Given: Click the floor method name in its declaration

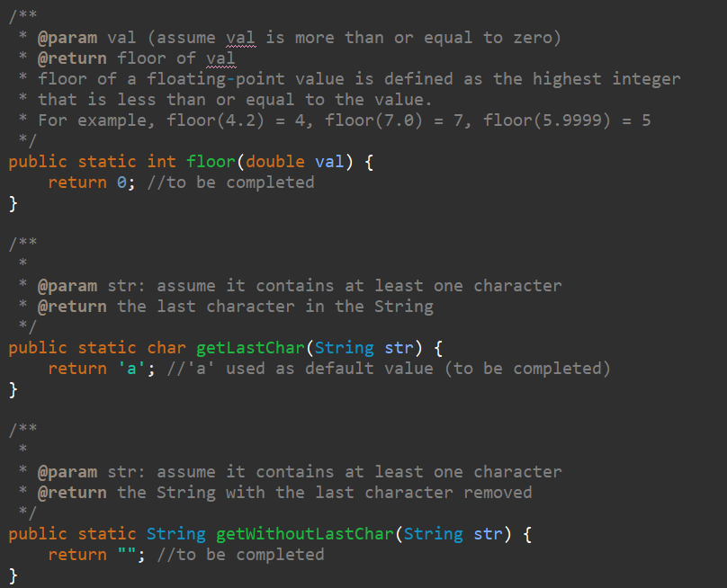Looking at the screenshot, I should click(211, 162).
